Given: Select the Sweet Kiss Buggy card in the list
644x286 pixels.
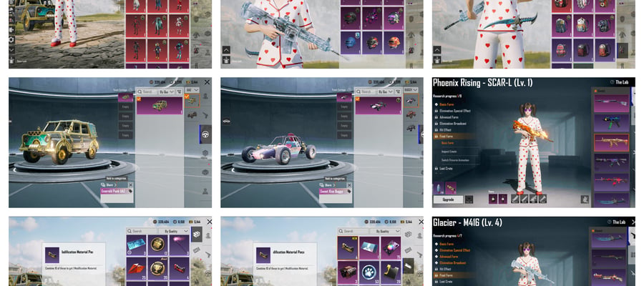Looking at the screenshot, I should (379, 105).
